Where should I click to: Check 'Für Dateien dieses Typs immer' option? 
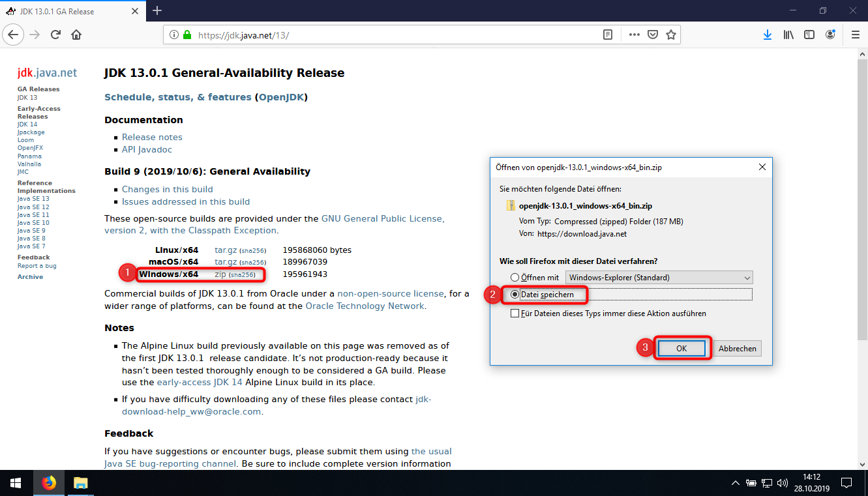(x=515, y=314)
